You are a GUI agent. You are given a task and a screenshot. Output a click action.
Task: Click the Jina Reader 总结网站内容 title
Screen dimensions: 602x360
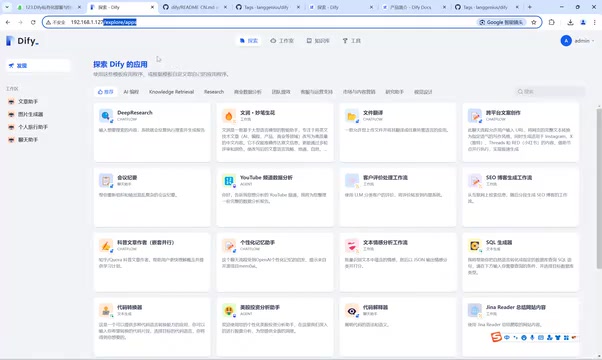tap(516, 307)
